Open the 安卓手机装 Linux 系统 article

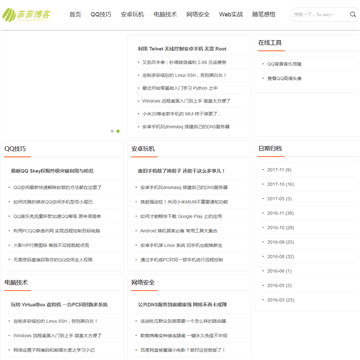click(181, 245)
